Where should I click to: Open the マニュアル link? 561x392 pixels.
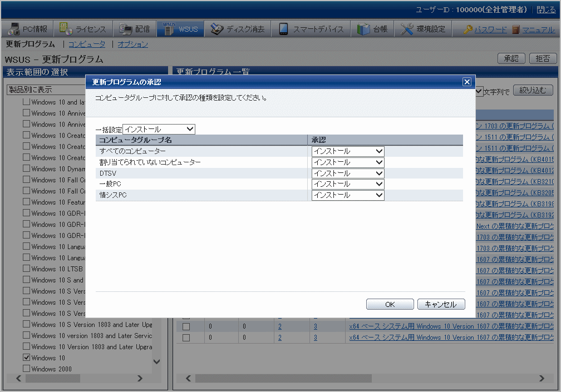[x=539, y=29]
